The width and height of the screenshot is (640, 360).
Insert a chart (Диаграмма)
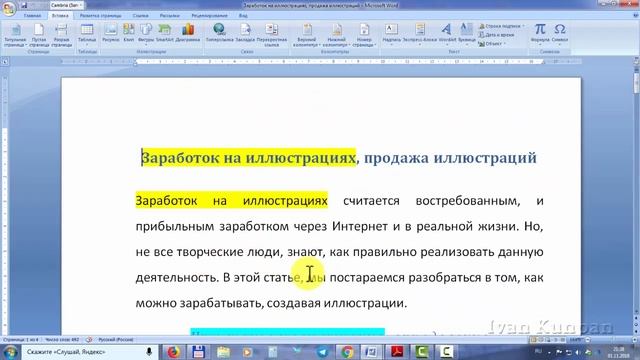188,33
